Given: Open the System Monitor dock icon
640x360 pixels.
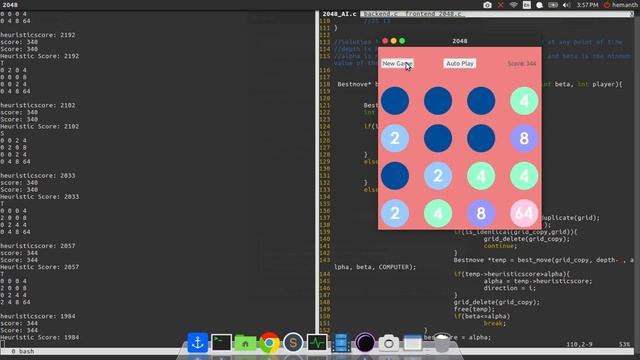Looking at the screenshot, I should coord(317,342).
